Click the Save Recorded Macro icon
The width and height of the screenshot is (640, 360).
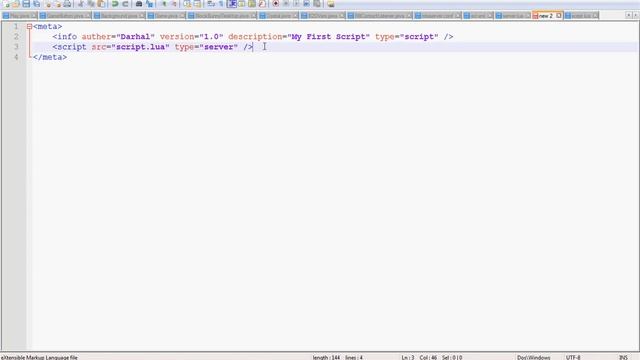click(x=317, y=4)
